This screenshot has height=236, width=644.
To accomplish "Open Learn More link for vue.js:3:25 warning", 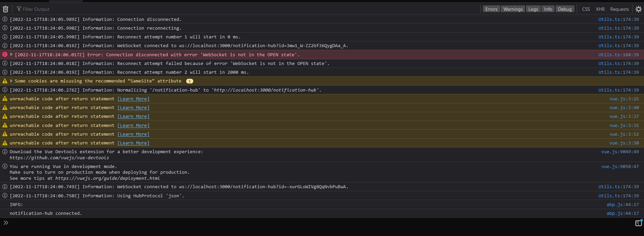I will pos(133,99).
